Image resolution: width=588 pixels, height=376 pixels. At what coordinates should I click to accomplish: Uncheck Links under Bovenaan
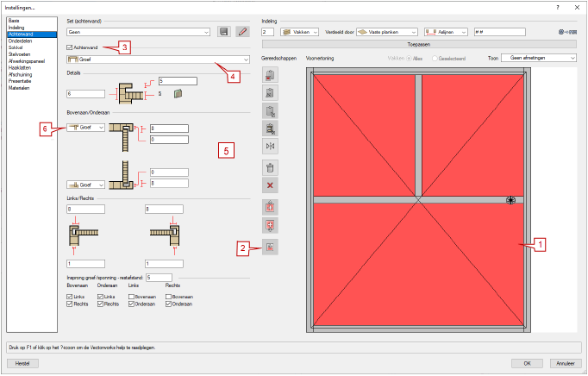(69, 297)
